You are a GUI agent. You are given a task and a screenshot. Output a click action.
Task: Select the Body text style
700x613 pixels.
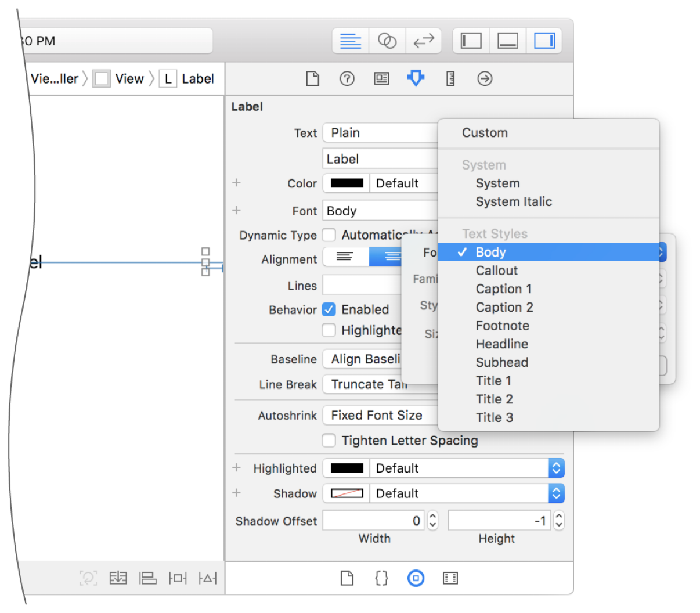(549, 253)
